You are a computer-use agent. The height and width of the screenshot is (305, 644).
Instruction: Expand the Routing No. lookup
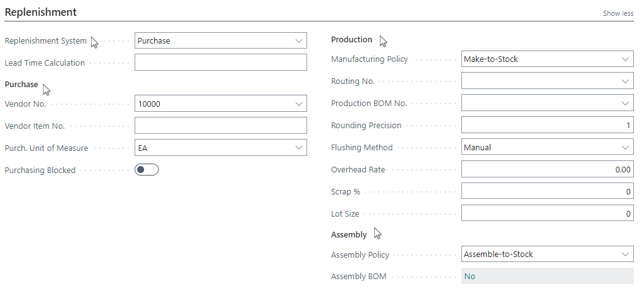pos(625,81)
